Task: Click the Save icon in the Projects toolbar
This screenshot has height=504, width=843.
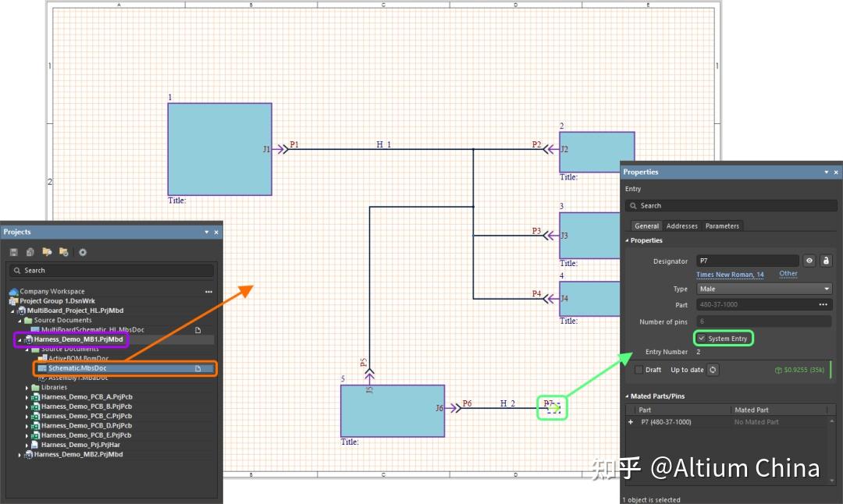Action: point(12,251)
